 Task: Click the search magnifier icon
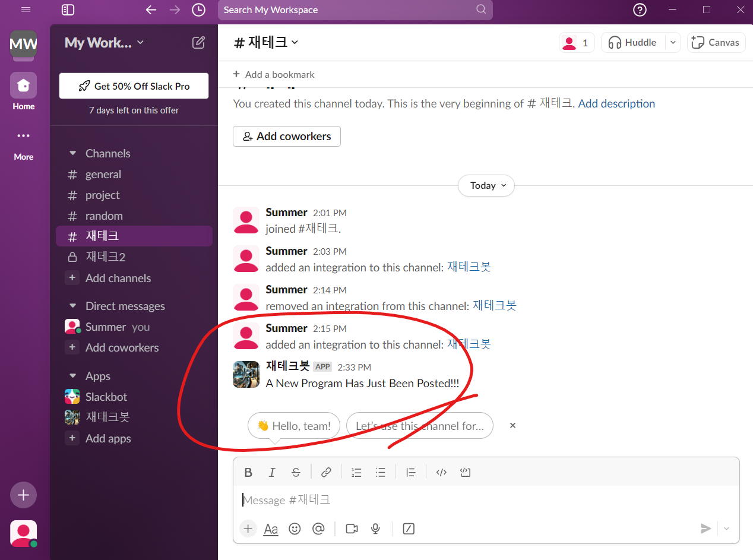click(481, 10)
